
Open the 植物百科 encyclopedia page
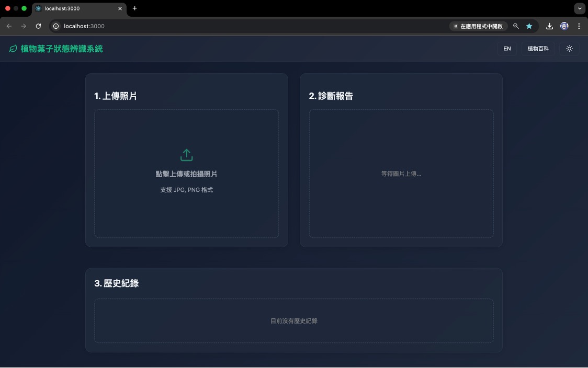coord(538,49)
